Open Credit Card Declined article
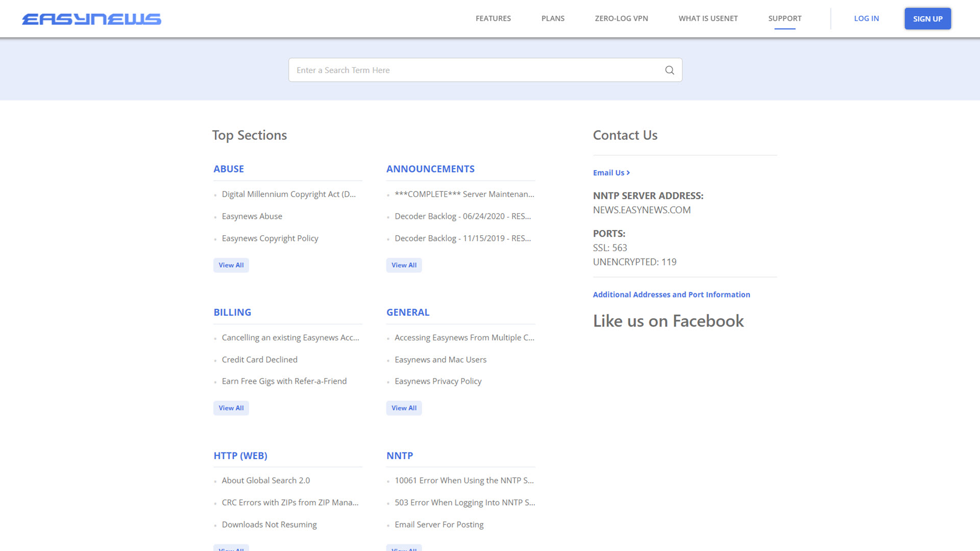 coord(260,360)
